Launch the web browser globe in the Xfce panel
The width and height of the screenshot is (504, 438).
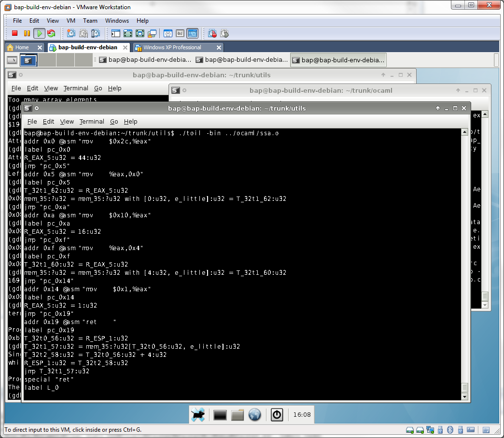(x=255, y=414)
